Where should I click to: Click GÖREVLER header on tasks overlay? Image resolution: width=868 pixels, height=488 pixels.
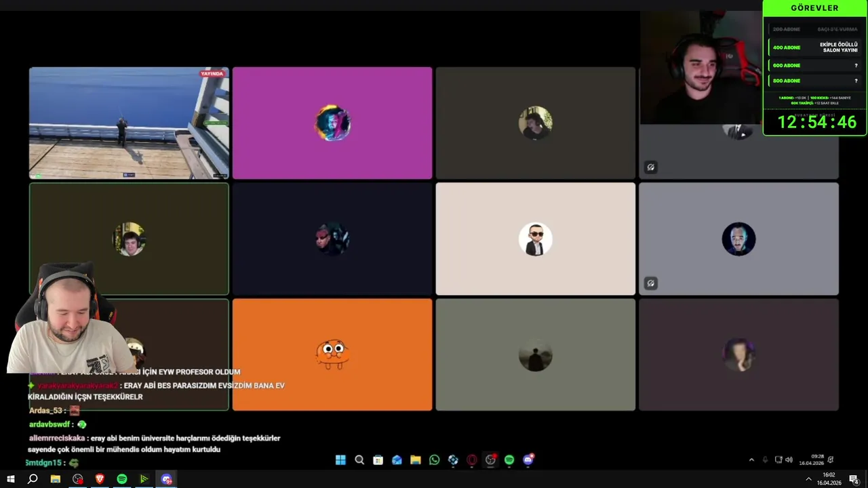tap(814, 8)
